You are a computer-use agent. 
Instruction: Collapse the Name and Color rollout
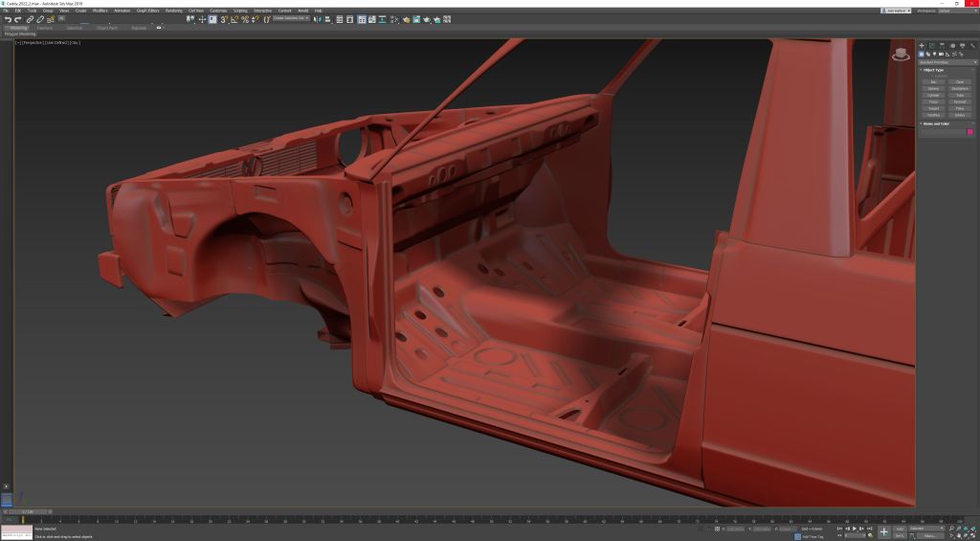[935, 124]
